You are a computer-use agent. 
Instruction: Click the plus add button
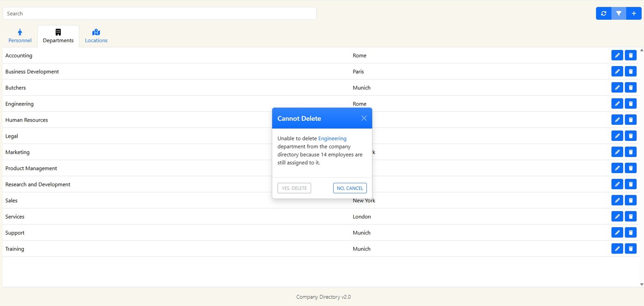point(634,13)
